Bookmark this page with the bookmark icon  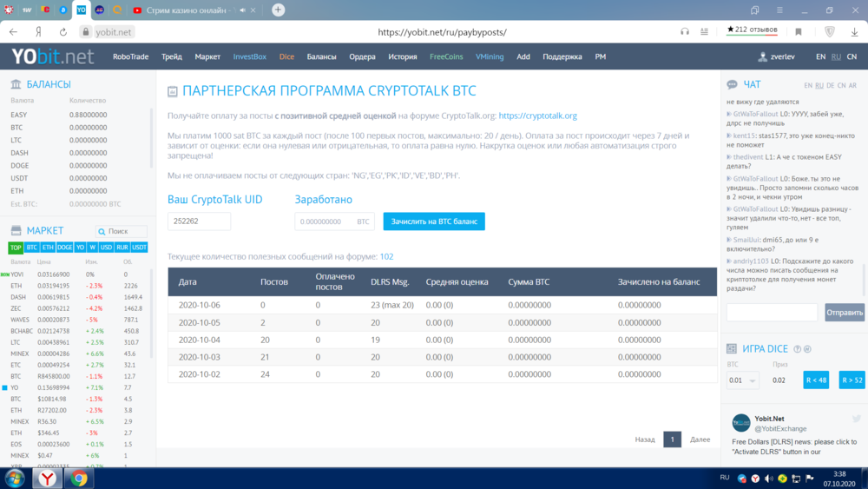(799, 32)
